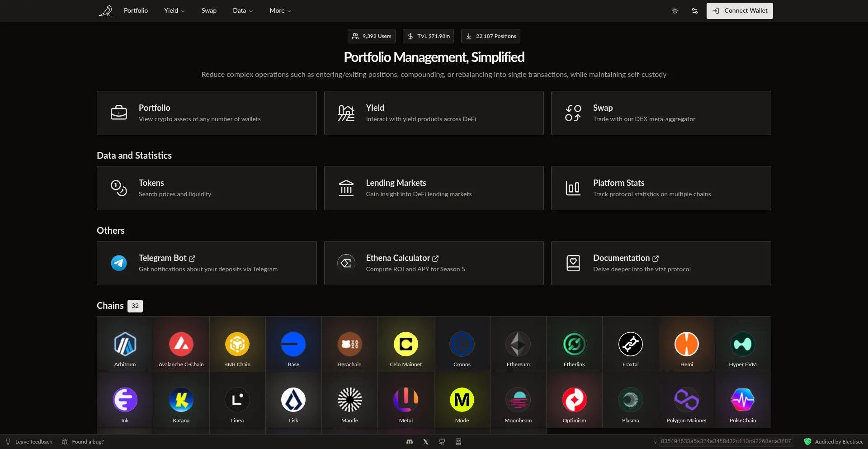
Task: Expand the Data dropdown menu
Action: point(242,11)
